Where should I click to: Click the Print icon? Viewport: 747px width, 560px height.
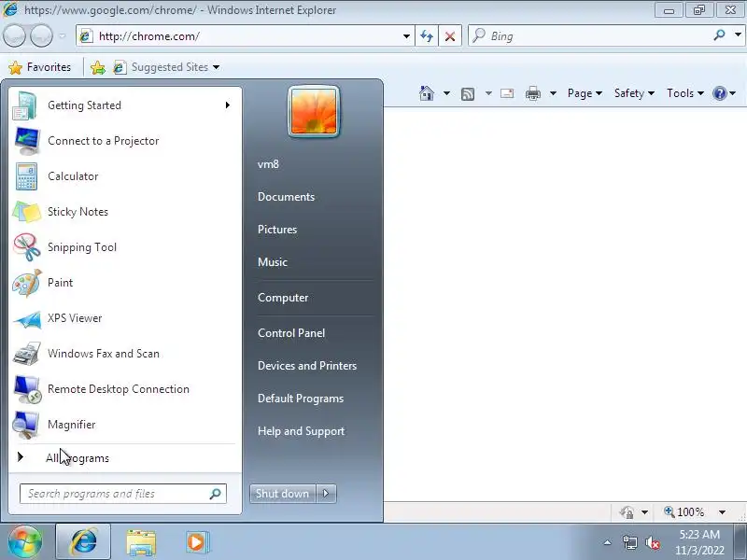[x=532, y=93]
